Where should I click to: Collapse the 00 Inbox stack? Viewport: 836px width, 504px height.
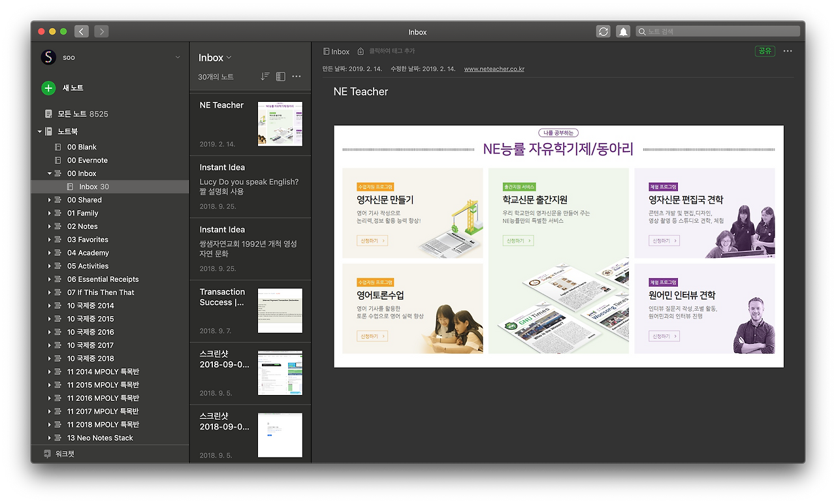(x=50, y=174)
